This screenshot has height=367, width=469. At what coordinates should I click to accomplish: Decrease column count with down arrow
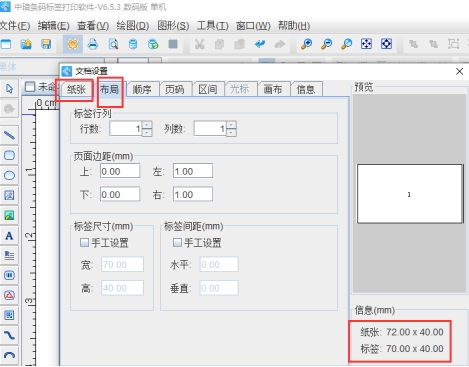[x=231, y=133]
